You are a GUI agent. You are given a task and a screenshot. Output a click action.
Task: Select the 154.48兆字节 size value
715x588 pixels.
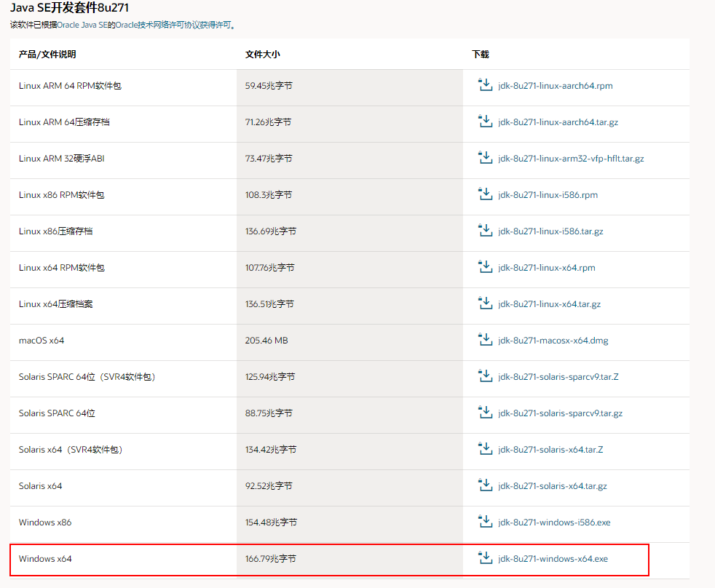click(272, 523)
